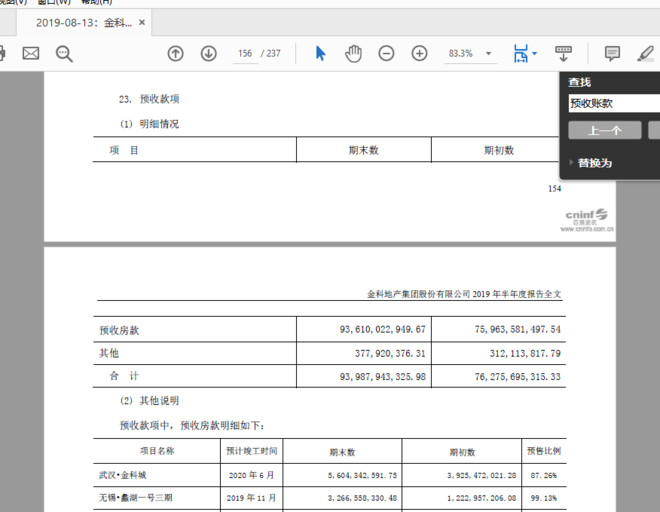The width and height of the screenshot is (660, 512).
Task: Click the 期初数 header in first table
Action: pyautogui.click(x=499, y=150)
